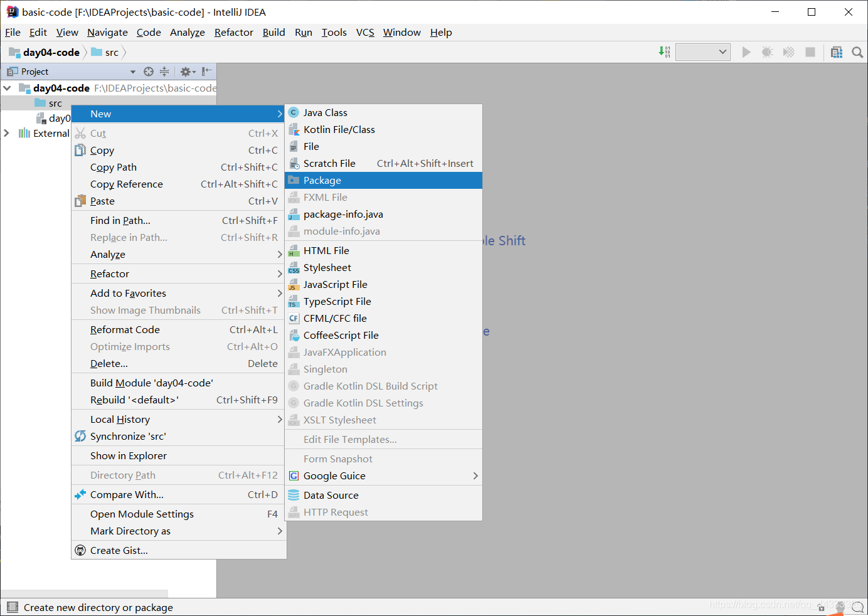
Task: Click Collapse All icon in Project panel
Action: point(164,72)
